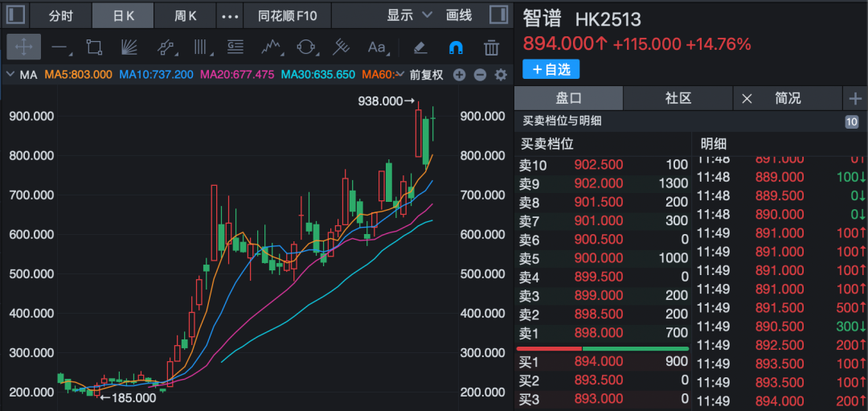This screenshot has width=868, height=411.
Task: Click the 同花顺 F10 button
Action: 287,15
